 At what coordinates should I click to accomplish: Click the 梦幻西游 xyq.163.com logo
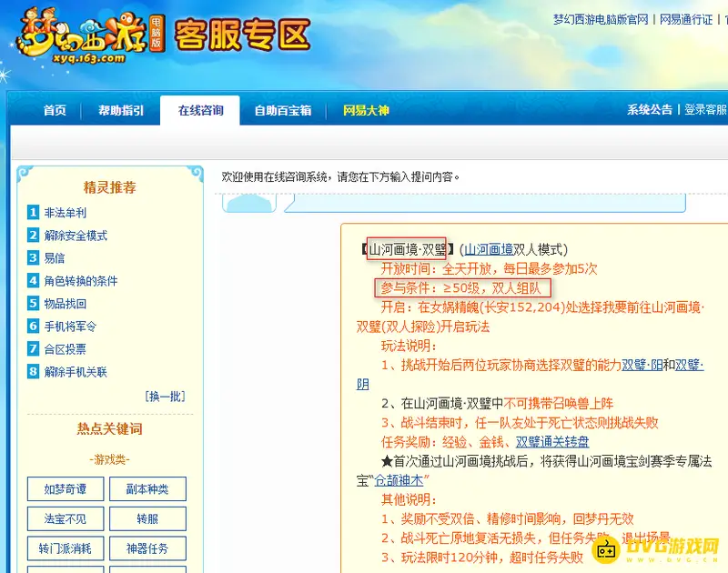click(x=89, y=36)
